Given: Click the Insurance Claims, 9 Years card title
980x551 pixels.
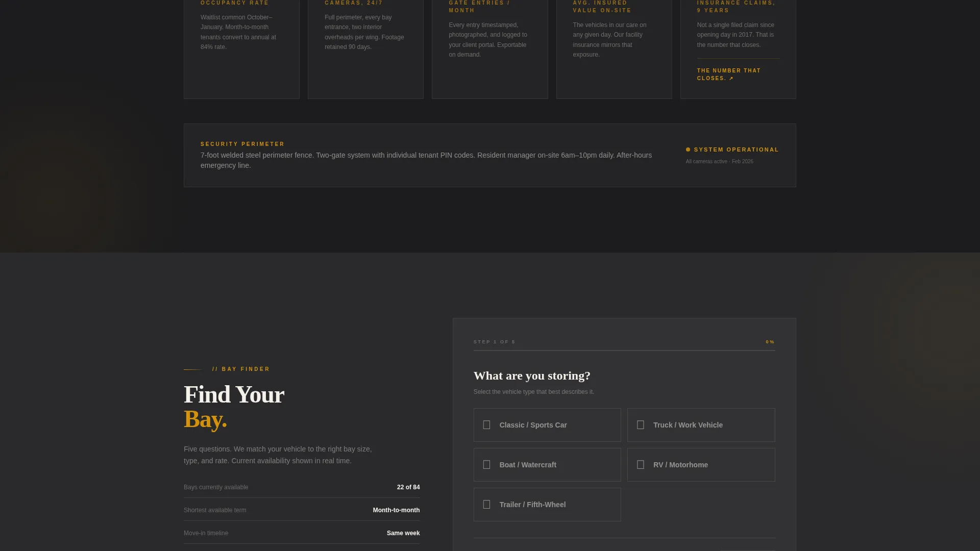Looking at the screenshot, I should click(736, 7).
